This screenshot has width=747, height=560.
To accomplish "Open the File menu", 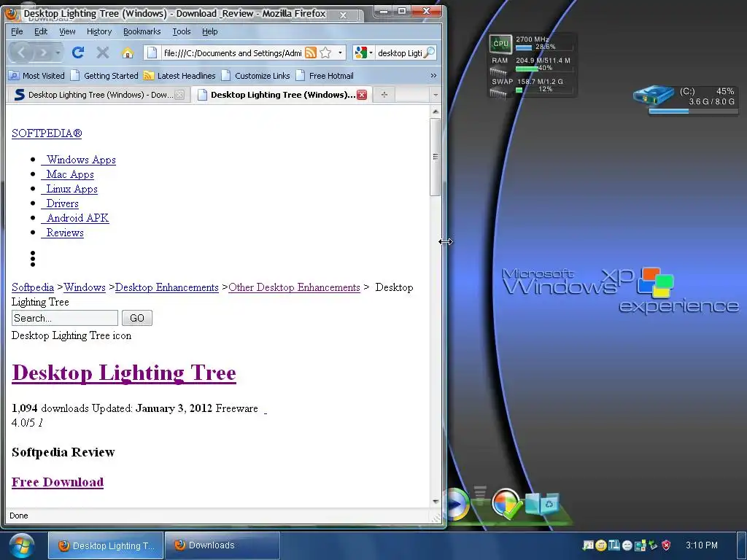I will [17, 31].
